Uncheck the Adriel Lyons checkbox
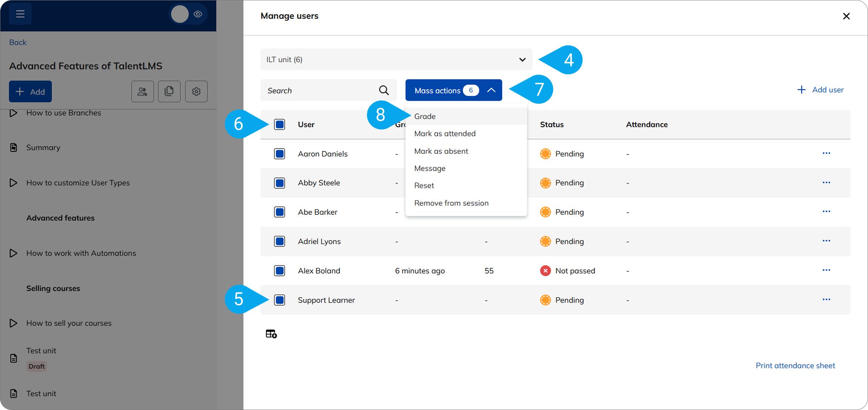The height and width of the screenshot is (410, 868). tap(279, 242)
